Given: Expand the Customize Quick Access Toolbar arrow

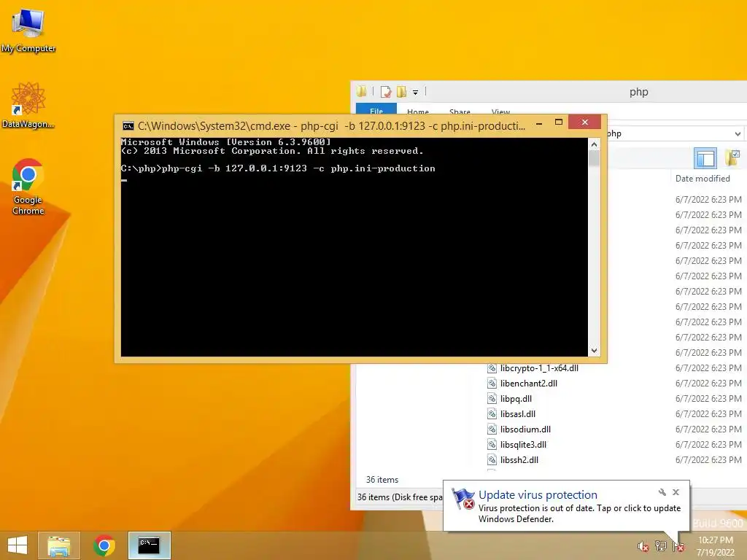Looking at the screenshot, I should [415, 92].
